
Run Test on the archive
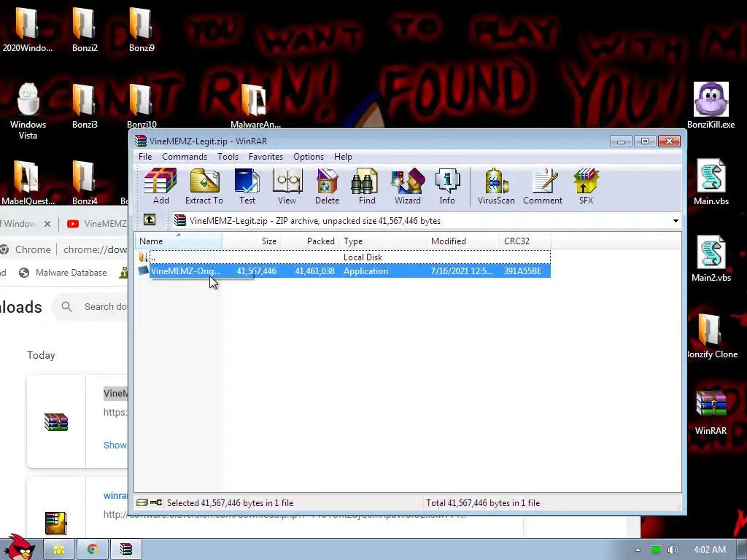[247, 186]
